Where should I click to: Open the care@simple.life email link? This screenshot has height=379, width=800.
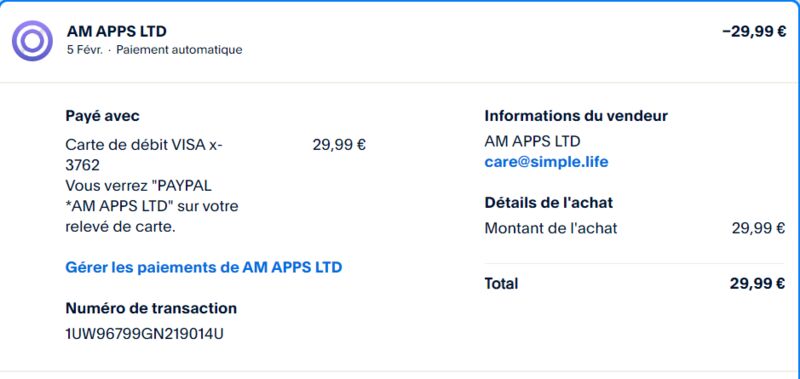[546, 162]
